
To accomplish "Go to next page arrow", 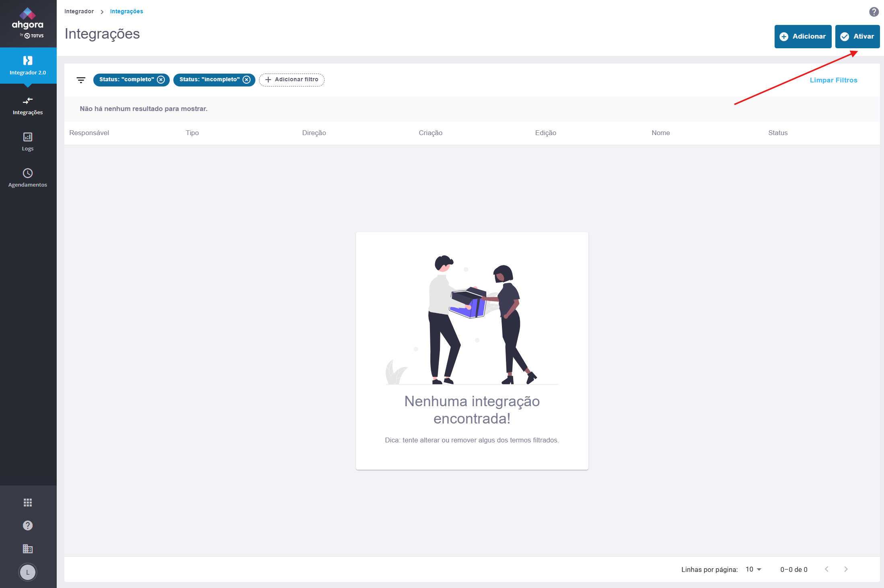I will (846, 569).
